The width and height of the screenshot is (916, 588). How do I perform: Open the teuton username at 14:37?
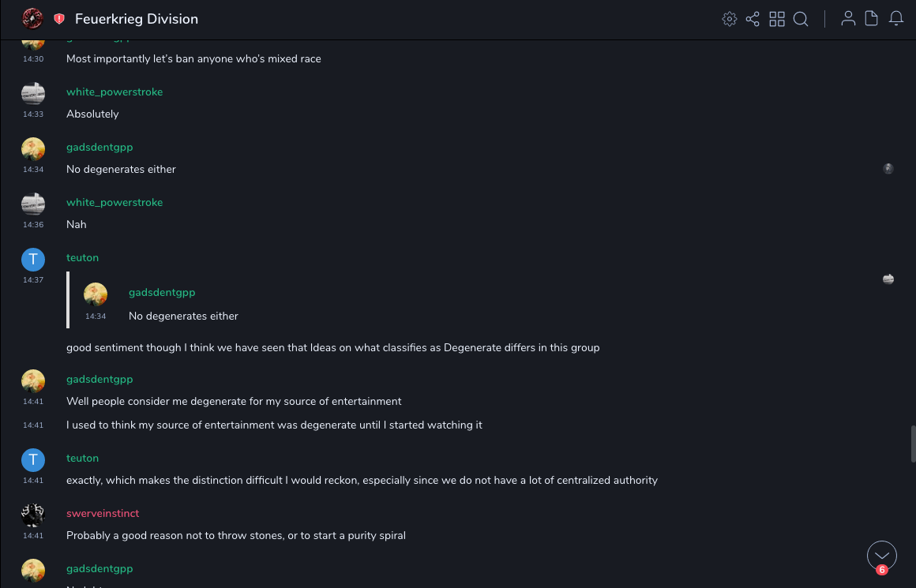pyautogui.click(x=82, y=258)
